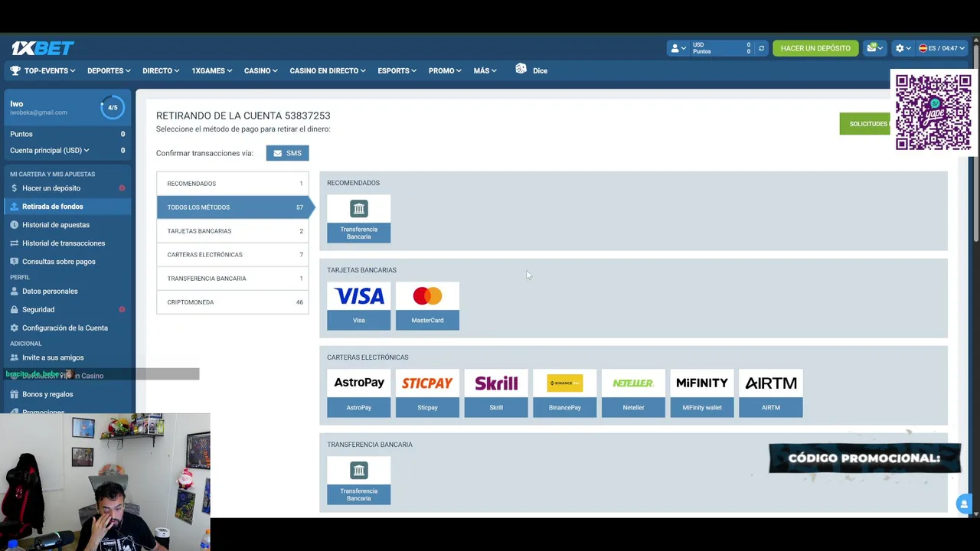Expand the ESPORTS menu
The width and height of the screenshot is (980, 551).
[x=397, y=70]
